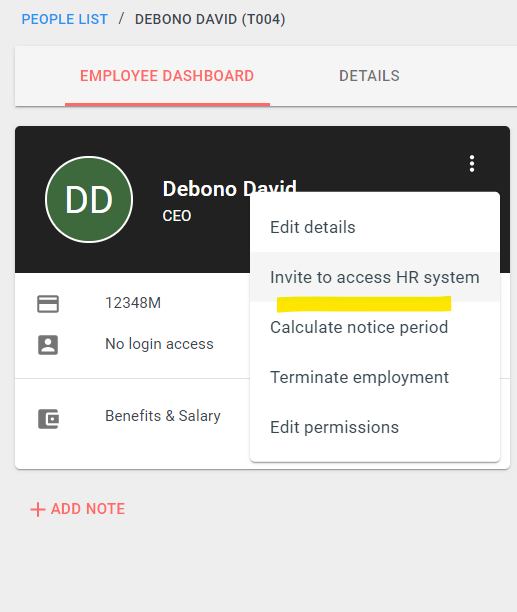Image resolution: width=517 pixels, height=612 pixels.
Task: Click the login access person icon
Action: (48, 345)
